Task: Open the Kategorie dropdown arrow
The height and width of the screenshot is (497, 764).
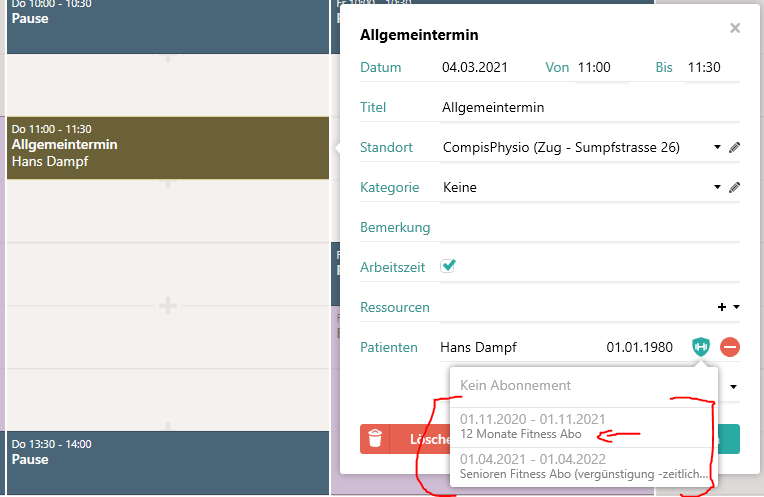Action: (717, 187)
